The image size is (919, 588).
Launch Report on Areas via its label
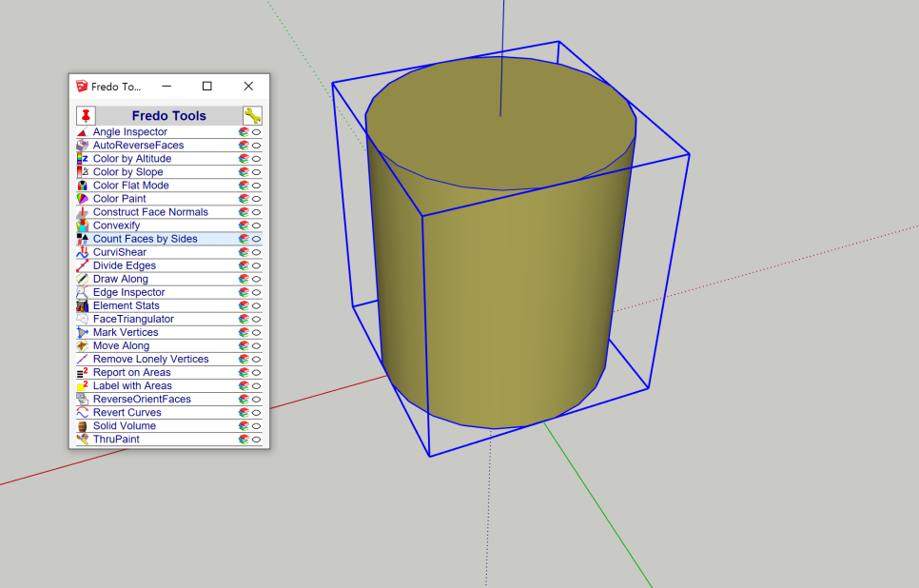coord(132,372)
